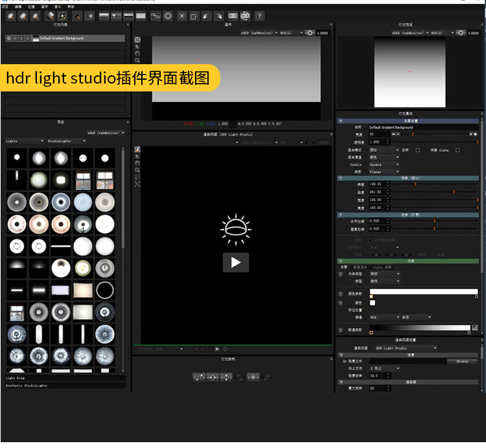Viewport: 486px width, 448px height.
Task: Open the 混合模式 blend mode dropdown
Action: (x=384, y=150)
